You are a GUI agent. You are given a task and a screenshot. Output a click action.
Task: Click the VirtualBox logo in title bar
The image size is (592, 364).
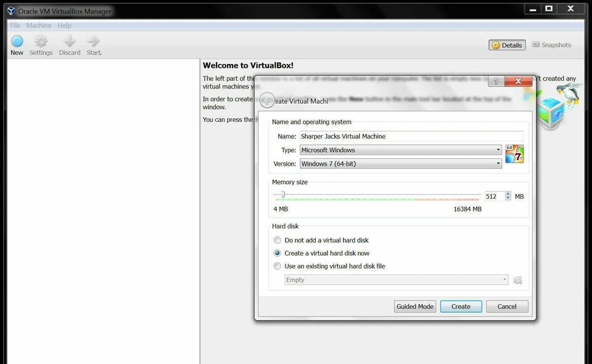(x=11, y=11)
